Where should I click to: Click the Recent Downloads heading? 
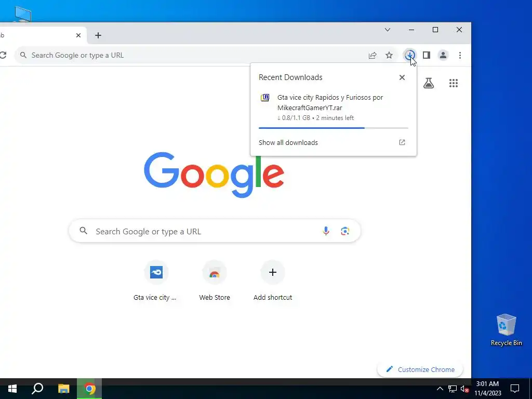click(x=290, y=77)
